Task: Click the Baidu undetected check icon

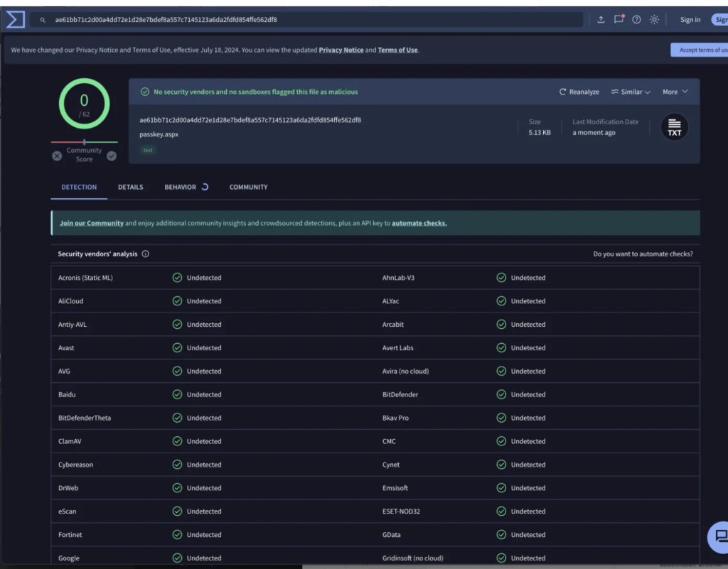Action: click(177, 394)
